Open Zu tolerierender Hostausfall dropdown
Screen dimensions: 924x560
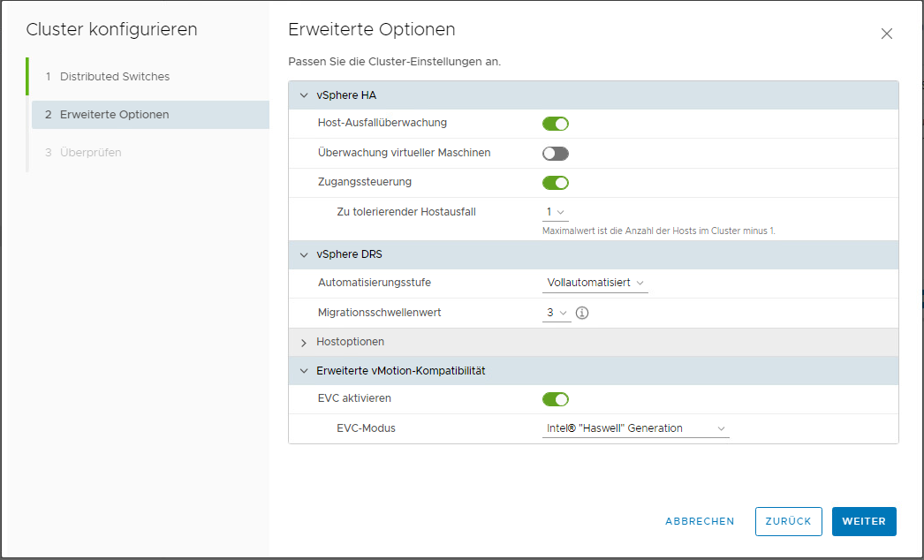click(x=555, y=212)
